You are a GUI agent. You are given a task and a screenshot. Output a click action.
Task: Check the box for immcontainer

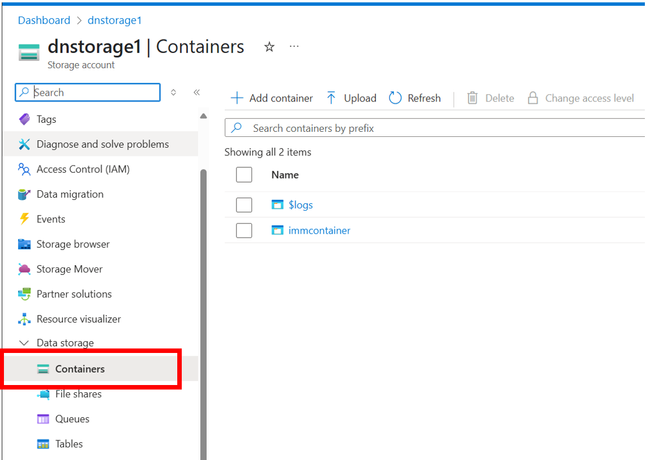[244, 230]
